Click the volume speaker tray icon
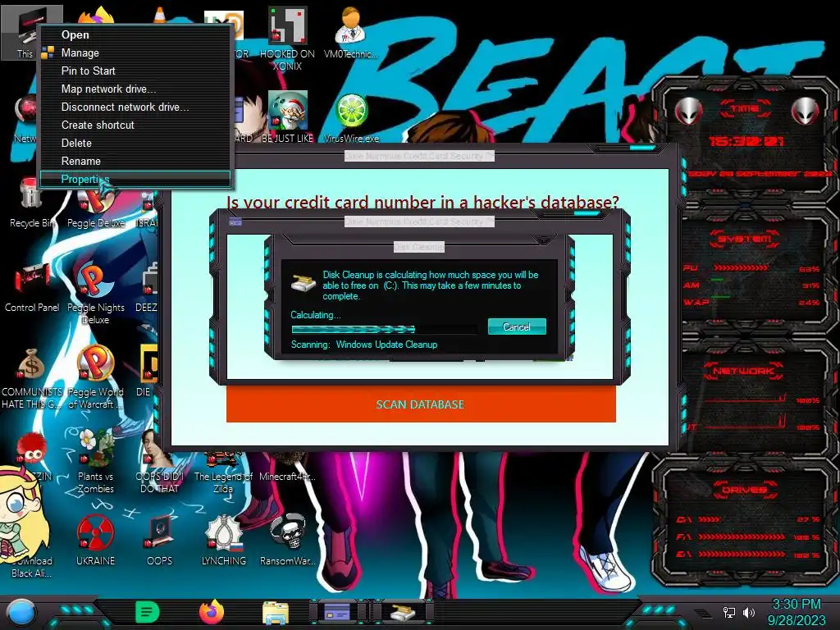Screen dimensions: 840x630 [x=749, y=612]
